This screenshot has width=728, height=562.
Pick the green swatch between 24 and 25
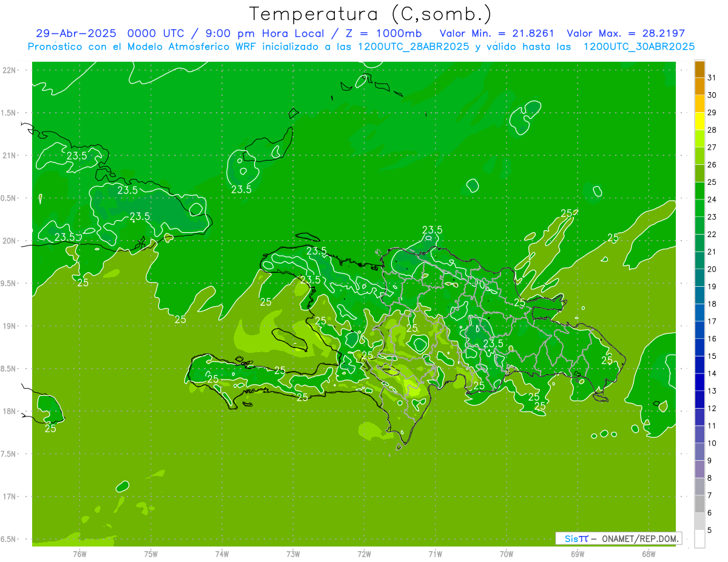(699, 191)
